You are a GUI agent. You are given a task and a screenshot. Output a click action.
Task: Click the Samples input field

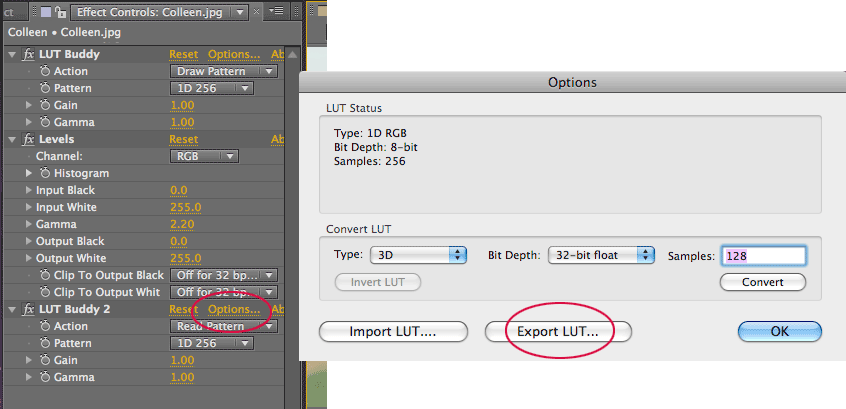pos(763,255)
